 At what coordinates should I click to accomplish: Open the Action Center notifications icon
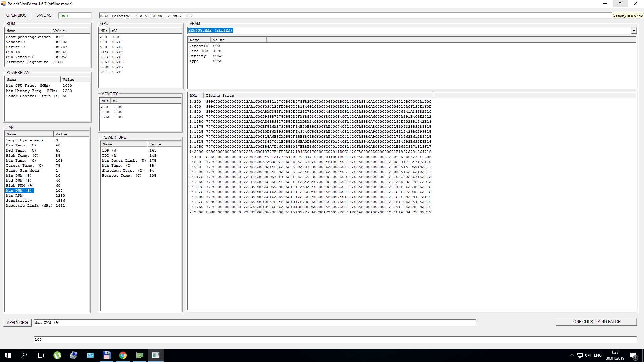[x=633, y=355]
